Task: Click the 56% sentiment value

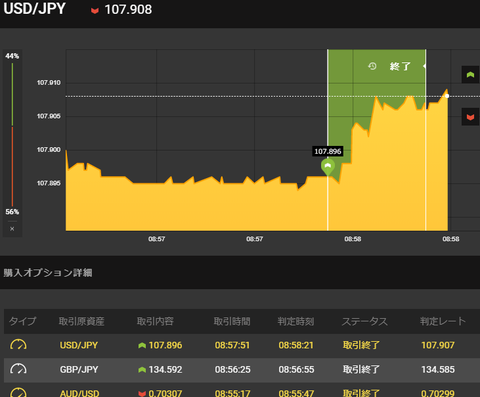Action: point(12,212)
